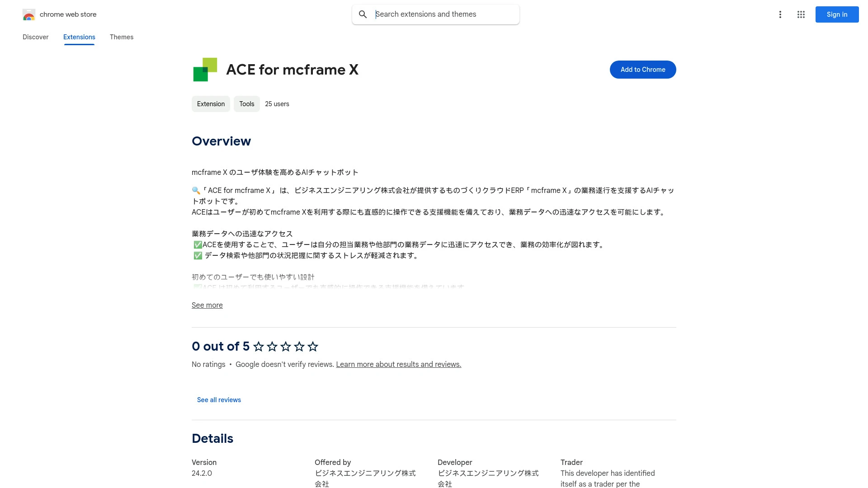Click the Google apps grid icon
The width and height of the screenshot is (868, 488).
click(x=801, y=14)
